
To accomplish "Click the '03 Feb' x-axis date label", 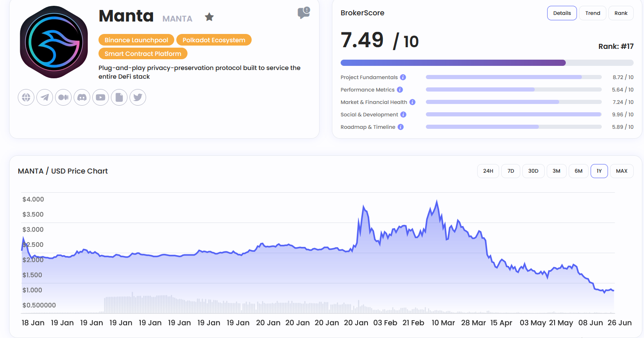I will [385, 323].
